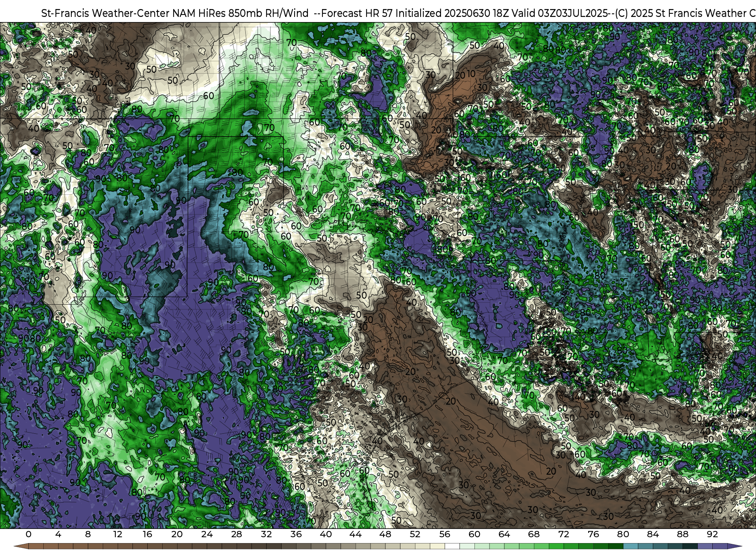Select the purple swatch right of the 92 tick
The image size is (756, 551).
tap(720, 546)
